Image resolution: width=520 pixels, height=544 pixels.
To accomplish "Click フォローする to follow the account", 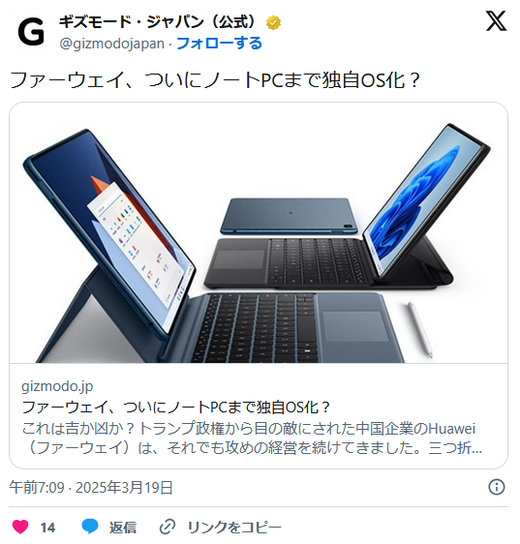I will pos(219,43).
